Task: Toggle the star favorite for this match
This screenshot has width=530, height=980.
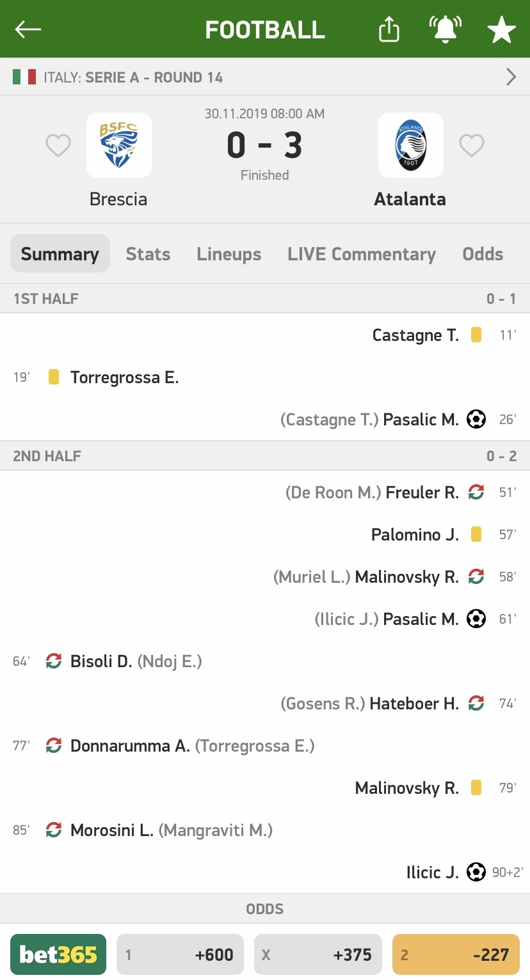Action: click(501, 30)
